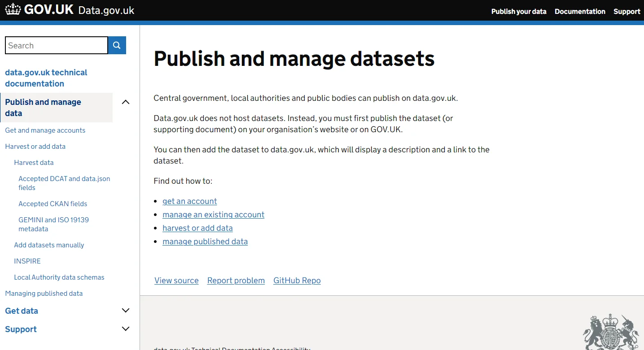This screenshot has width=644, height=350.
Task: Open Harvest or add data sidebar link
Action: [35, 147]
